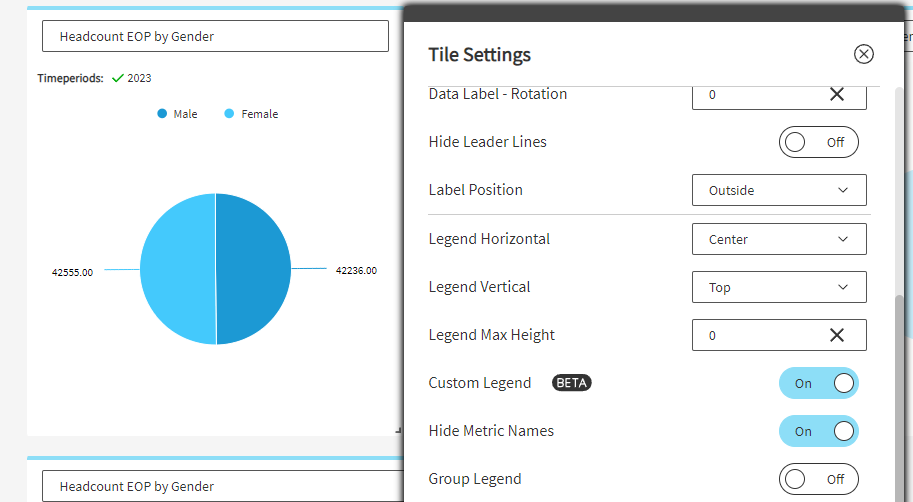Clear the Legend Max Height value
The image size is (913, 502).
pyautogui.click(x=837, y=335)
